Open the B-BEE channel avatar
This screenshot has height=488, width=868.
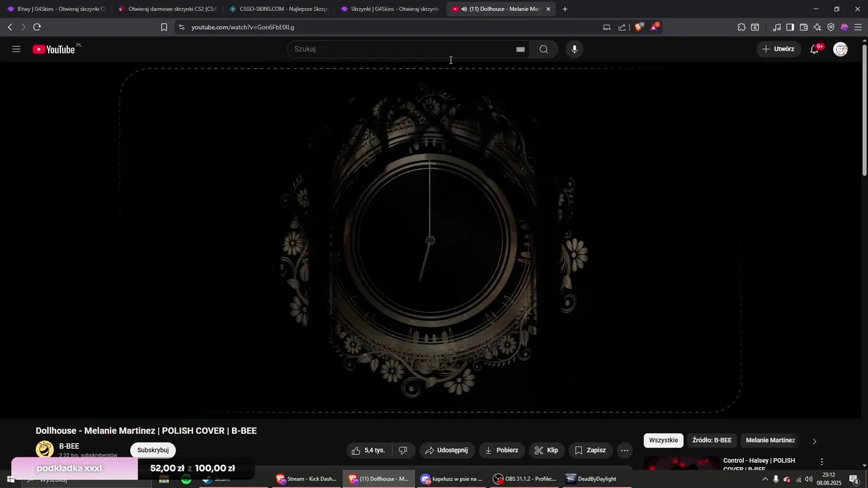pyautogui.click(x=45, y=449)
